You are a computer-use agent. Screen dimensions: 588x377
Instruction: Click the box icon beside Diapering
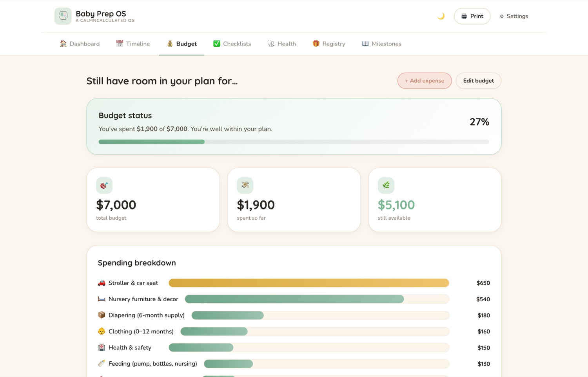[x=102, y=315]
